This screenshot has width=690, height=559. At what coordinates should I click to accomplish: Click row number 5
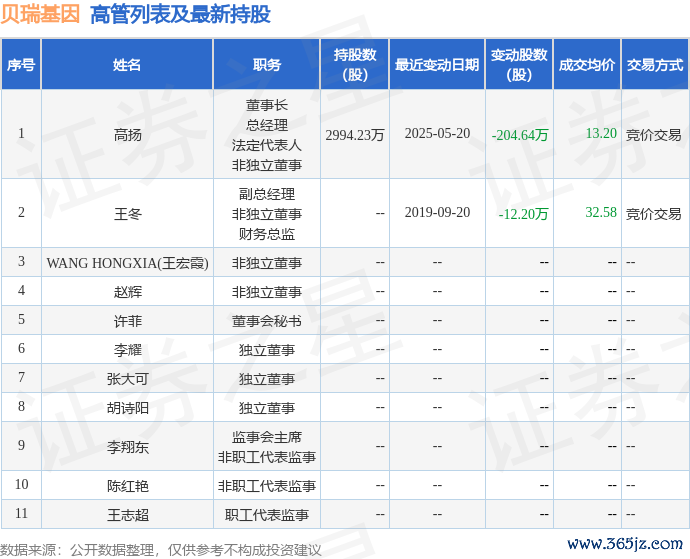tap(21, 320)
